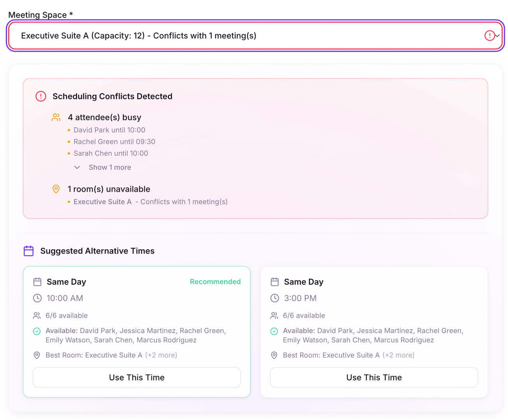Click the chevron arrow before Show 1 more
Screen dimensions: 508x420
77,167
